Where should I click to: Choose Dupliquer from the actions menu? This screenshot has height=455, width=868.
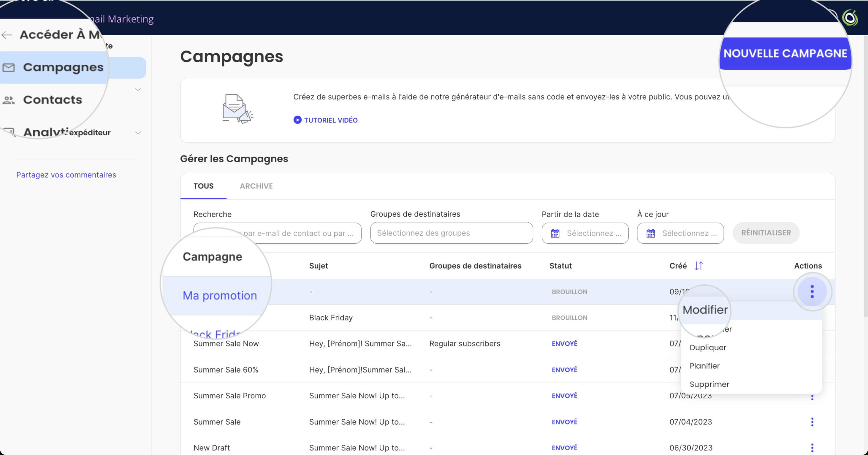coord(708,348)
